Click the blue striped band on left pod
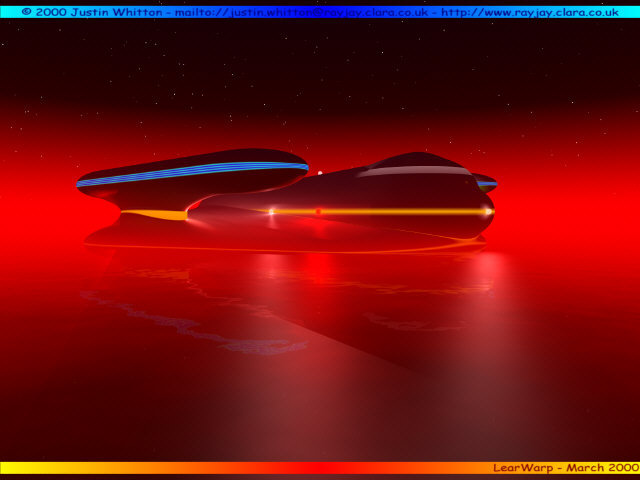Image resolution: width=640 pixels, height=480 pixels. [x=190, y=172]
